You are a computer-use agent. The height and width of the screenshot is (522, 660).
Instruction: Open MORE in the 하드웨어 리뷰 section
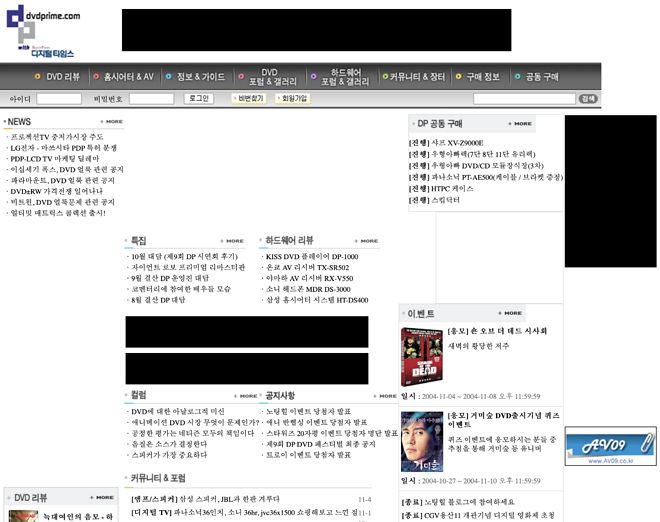tap(367, 241)
